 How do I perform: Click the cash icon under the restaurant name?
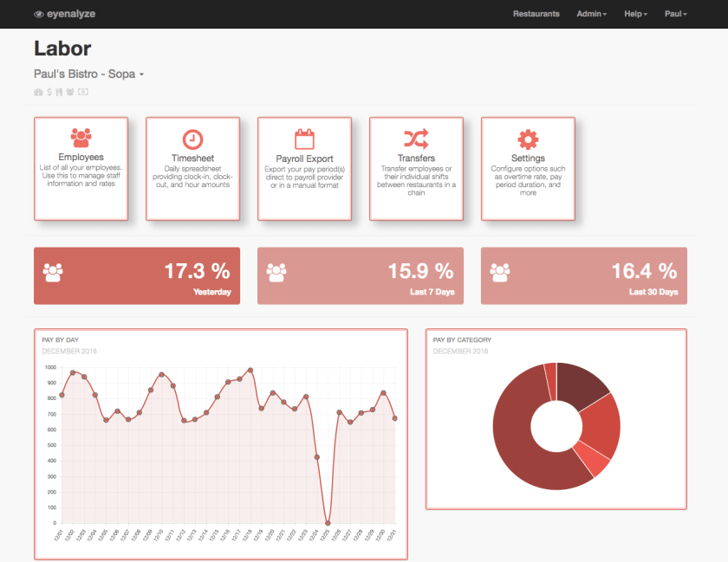tap(82, 92)
